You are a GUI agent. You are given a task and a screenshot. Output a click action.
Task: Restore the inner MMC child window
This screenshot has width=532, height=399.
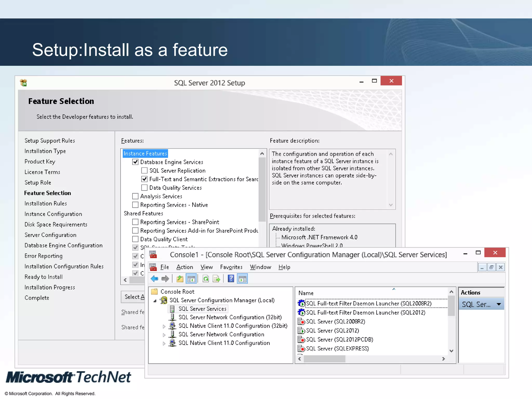pos(491,267)
